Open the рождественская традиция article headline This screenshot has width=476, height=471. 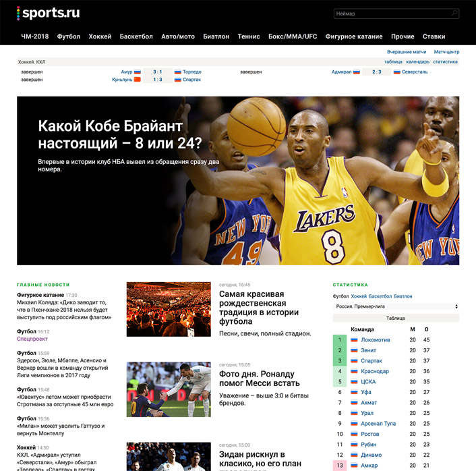point(259,308)
